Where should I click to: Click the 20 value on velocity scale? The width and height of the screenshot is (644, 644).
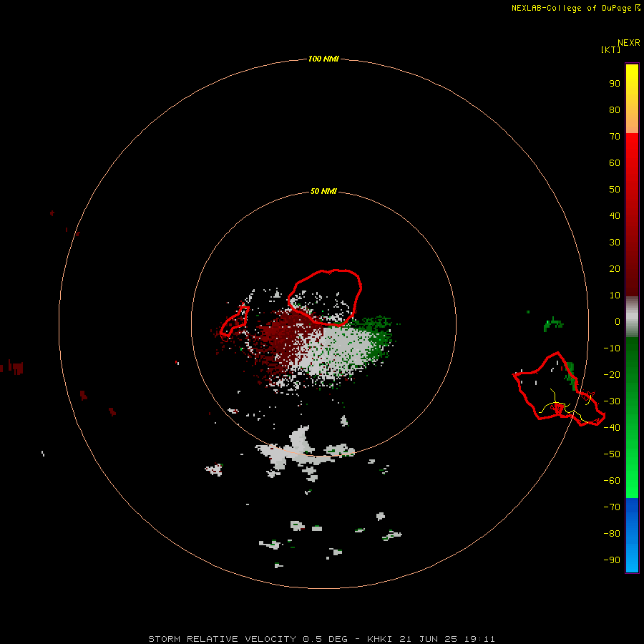pos(615,268)
